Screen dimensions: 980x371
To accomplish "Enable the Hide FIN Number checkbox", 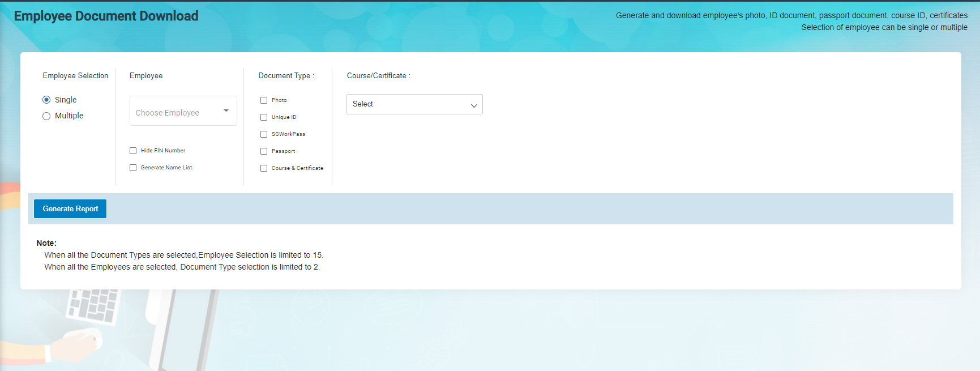I will pyautogui.click(x=133, y=151).
